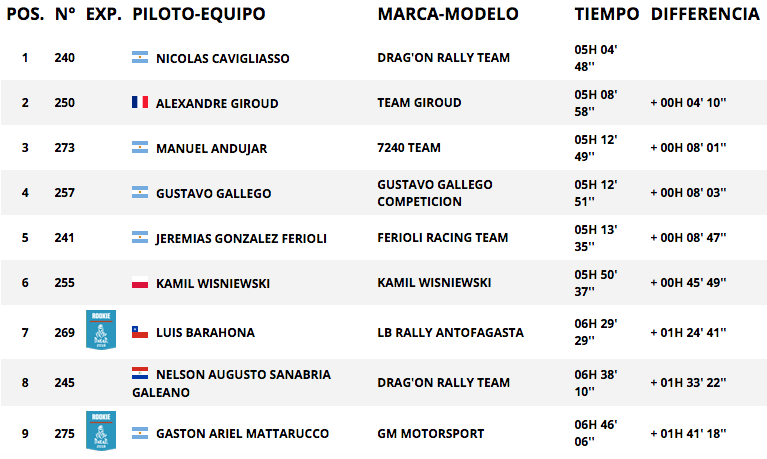Click the rookie badge beside Luis Barahona

click(x=101, y=330)
